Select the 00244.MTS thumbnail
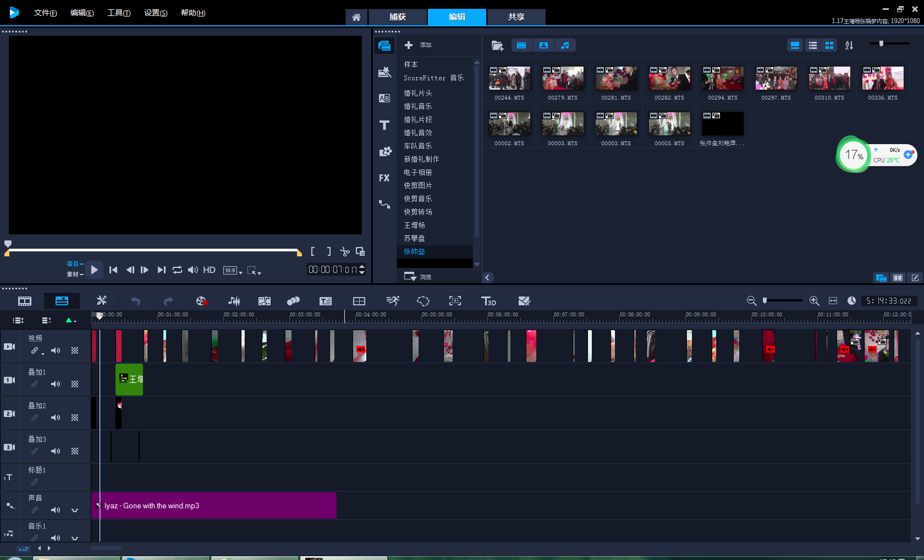This screenshot has width=924, height=560. click(x=509, y=78)
